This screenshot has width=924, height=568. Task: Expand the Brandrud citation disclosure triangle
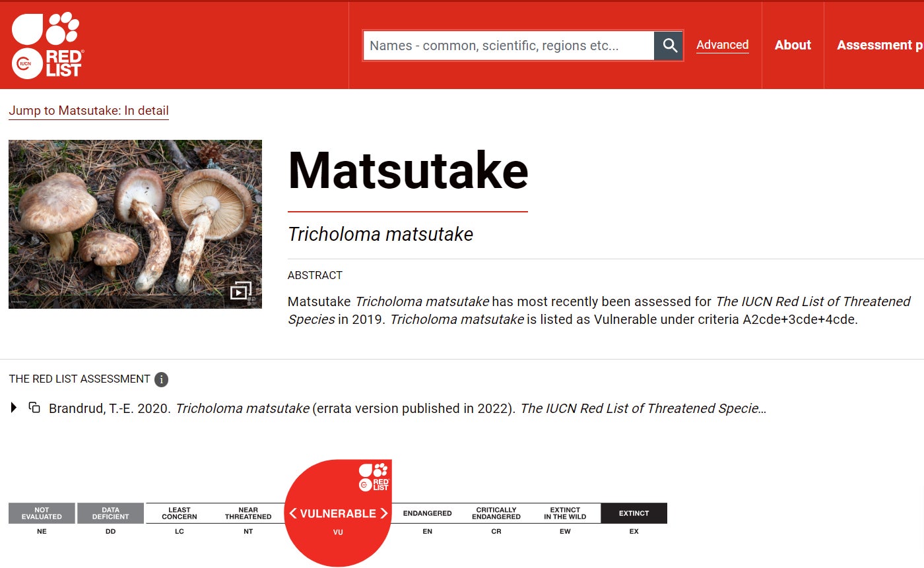coord(14,408)
